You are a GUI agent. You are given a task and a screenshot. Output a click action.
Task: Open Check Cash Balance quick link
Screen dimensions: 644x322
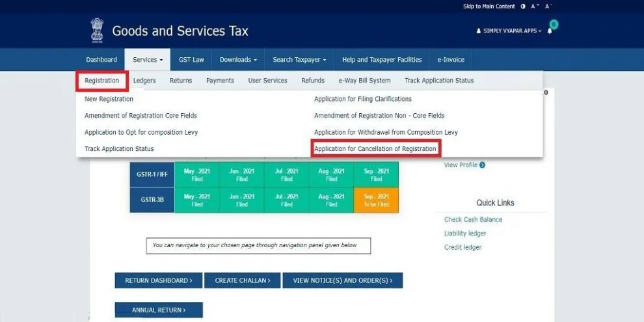tap(473, 219)
